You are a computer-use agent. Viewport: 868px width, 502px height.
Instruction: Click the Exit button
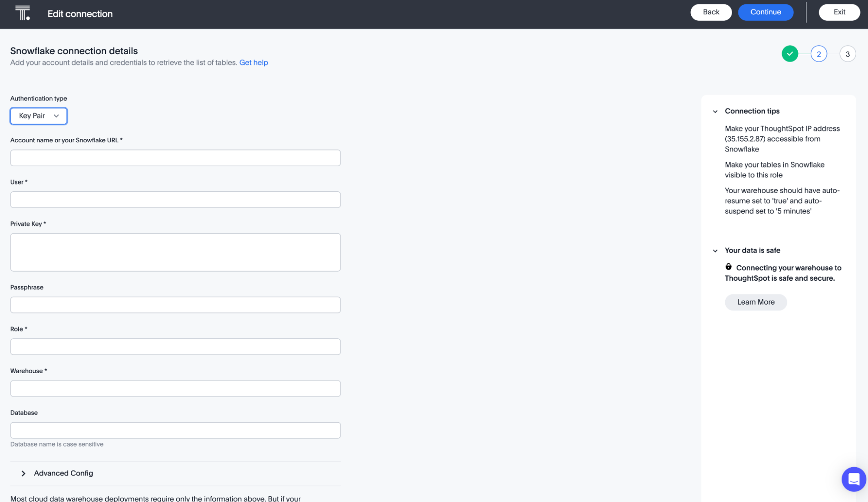839,12
